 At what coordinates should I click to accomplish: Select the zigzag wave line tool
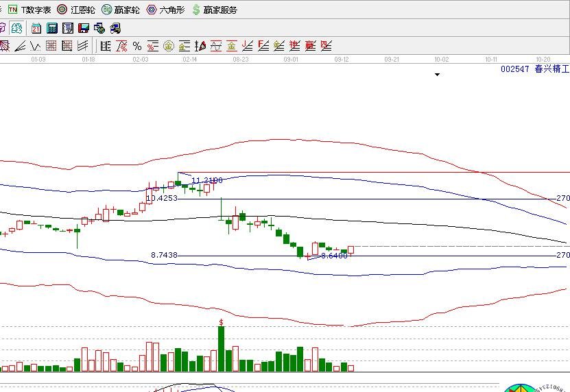[x=35, y=46]
